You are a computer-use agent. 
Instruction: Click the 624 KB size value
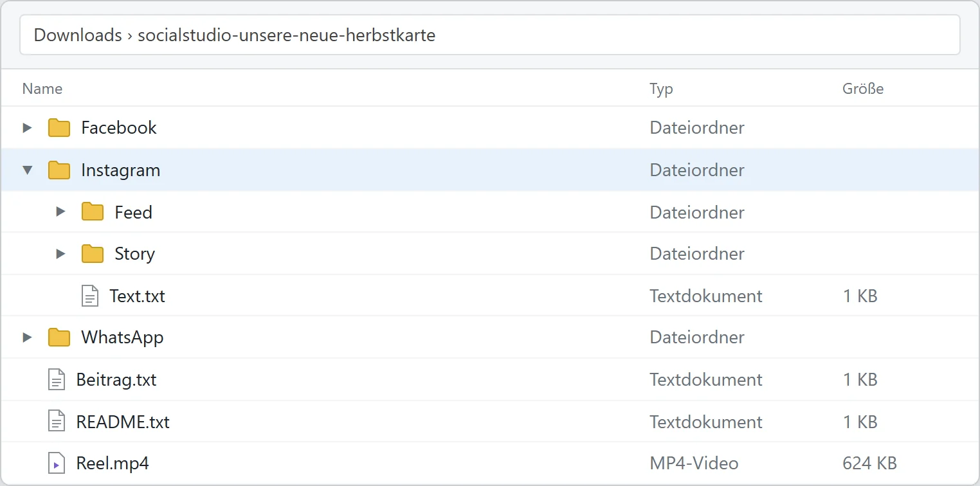click(869, 464)
